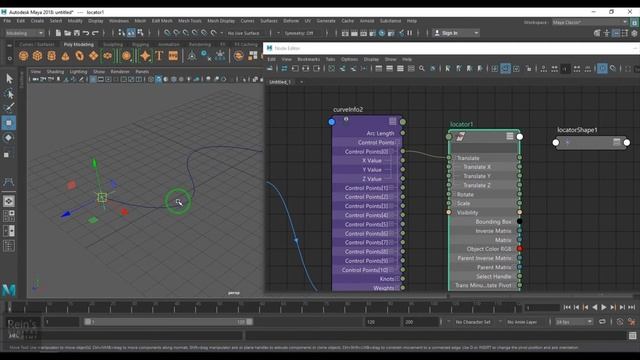
Task: Open the Curves menu in main menu bar
Action: [x=247, y=21]
